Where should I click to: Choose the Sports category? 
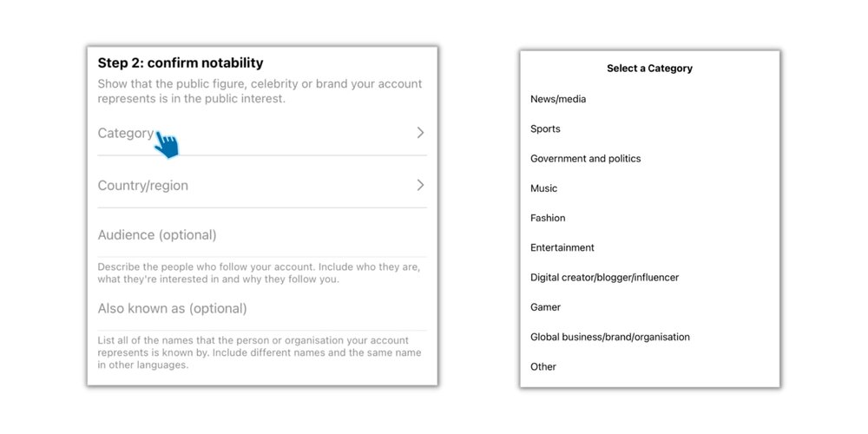(x=545, y=128)
